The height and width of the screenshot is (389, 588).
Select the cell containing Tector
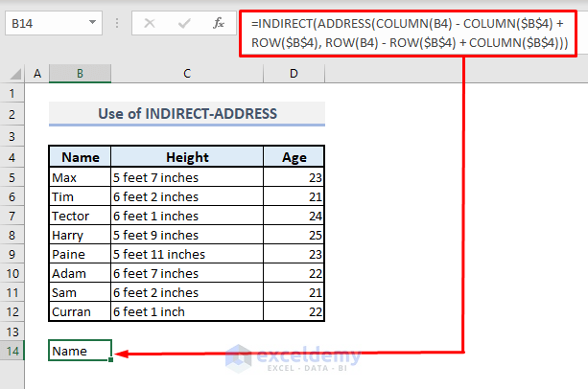[x=80, y=216]
